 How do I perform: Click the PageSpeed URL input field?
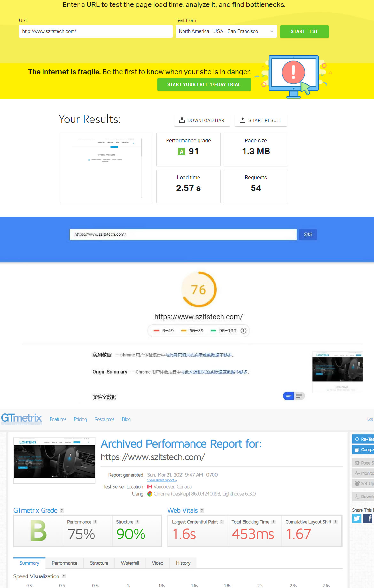[x=183, y=234]
